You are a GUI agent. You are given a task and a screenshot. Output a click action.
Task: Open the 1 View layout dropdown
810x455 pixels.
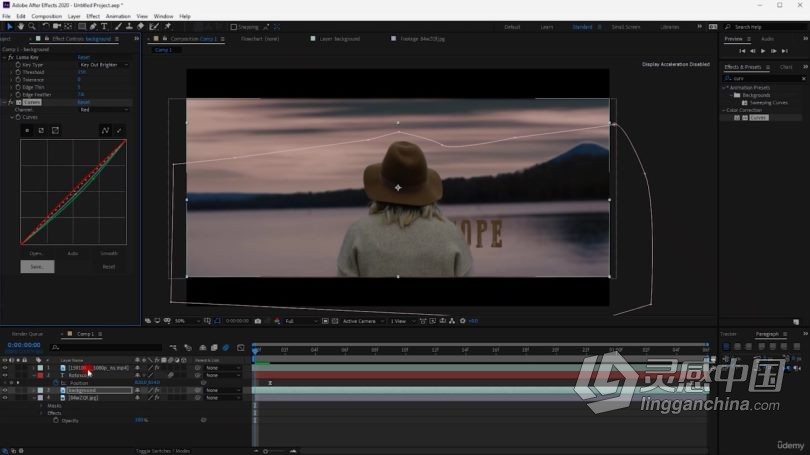click(x=402, y=321)
